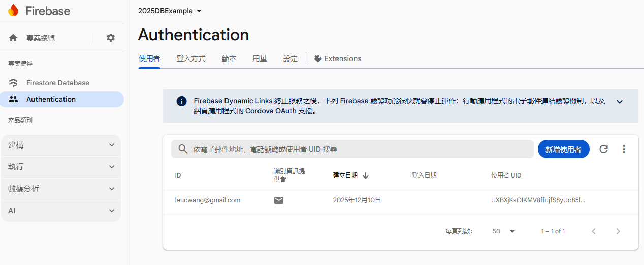
Task: Click the descending sort arrow beside 建立日期
Action: (x=366, y=175)
